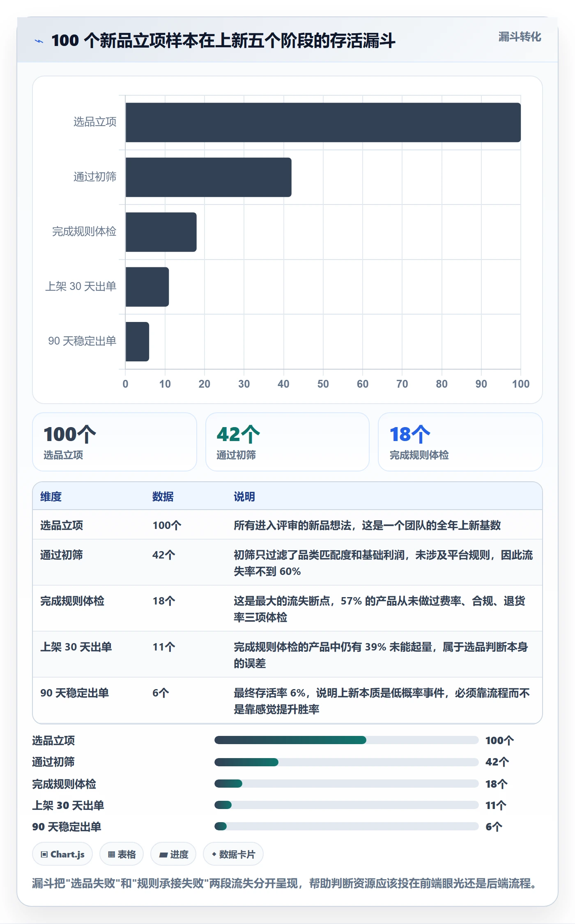
Task: Click the 选品立项 bar in the chart
Action: [323, 122]
